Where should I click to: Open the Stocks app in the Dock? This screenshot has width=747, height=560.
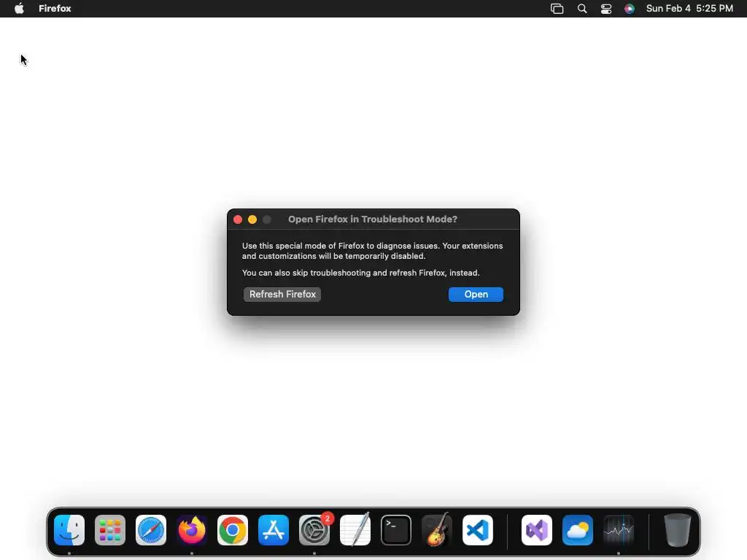pyautogui.click(x=619, y=530)
